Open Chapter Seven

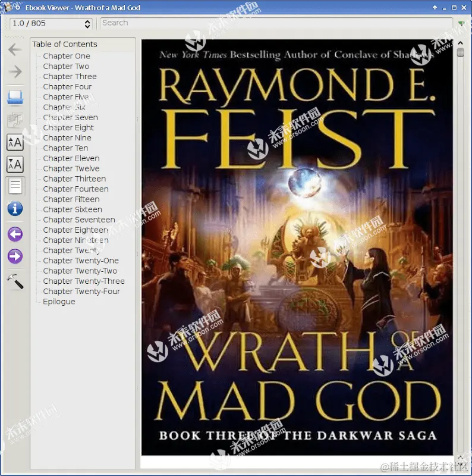click(70, 117)
